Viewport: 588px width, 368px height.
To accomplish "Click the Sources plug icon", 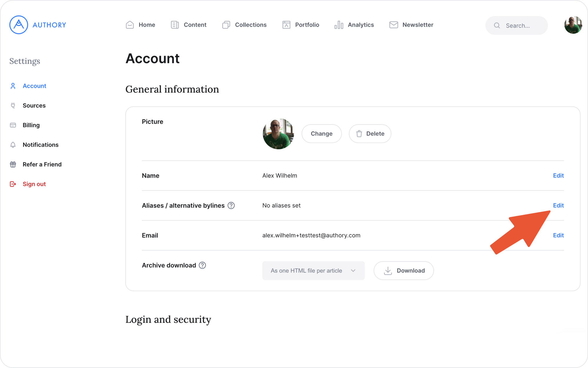I will [x=13, y=105].
